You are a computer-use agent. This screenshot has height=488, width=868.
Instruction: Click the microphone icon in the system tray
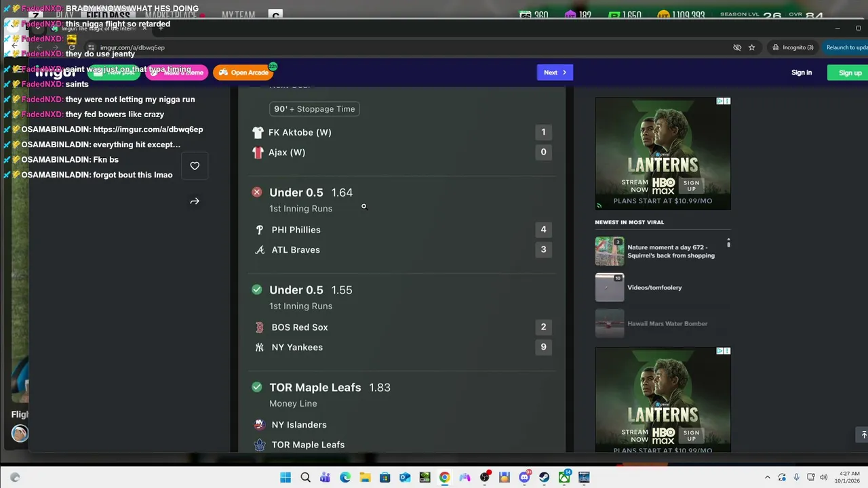tap(796, 477)
